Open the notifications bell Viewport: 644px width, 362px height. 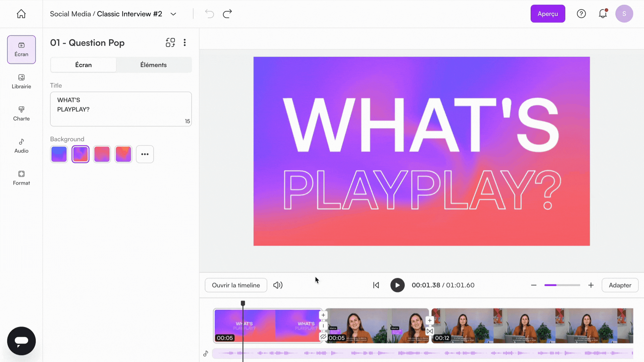(x=603, y=14)
